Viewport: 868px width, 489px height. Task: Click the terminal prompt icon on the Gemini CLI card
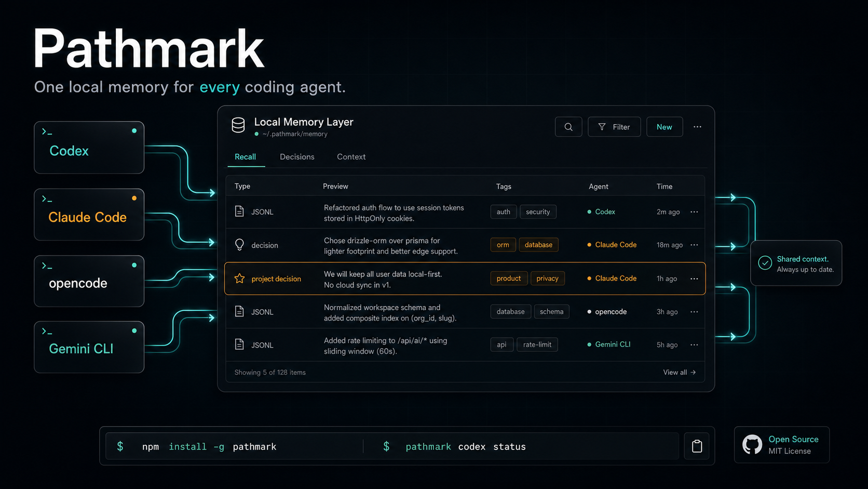(47, 332)
